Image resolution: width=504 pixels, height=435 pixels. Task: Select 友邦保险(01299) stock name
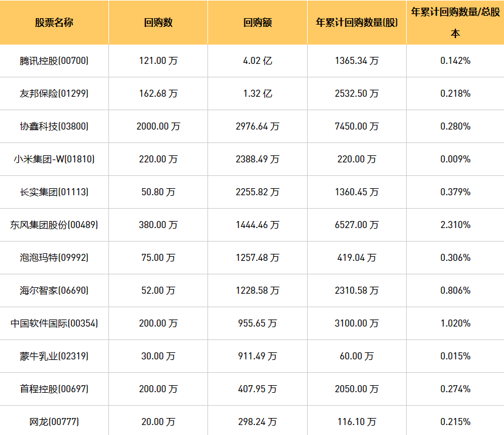(54, 93)
